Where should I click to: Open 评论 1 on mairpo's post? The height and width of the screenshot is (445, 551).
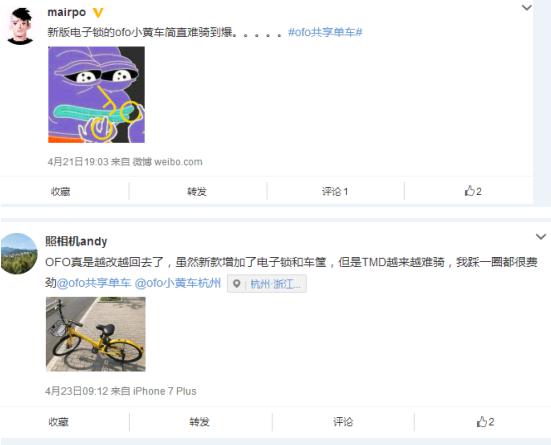[x=335, y=192]
